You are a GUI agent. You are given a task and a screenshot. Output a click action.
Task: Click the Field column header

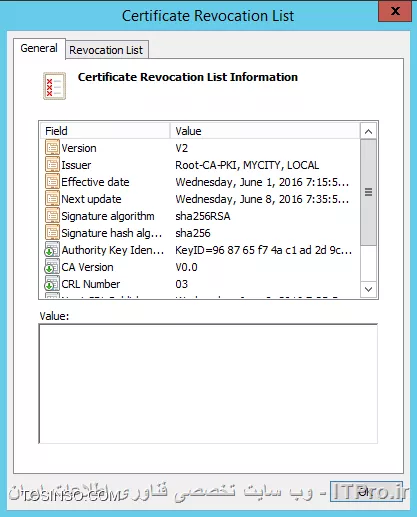pyautogui.click(x=105, y=131)
